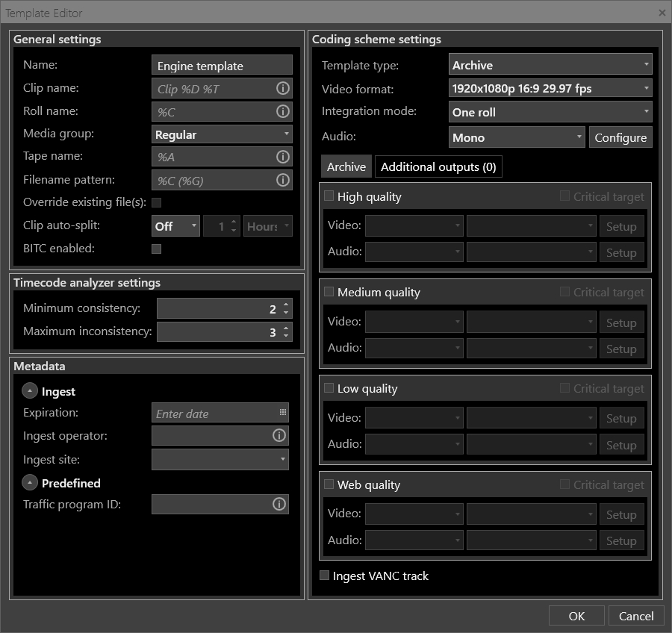Screen dimensions: 672x633
Task: Close the Template Editor window
Action: coord(662,13)
